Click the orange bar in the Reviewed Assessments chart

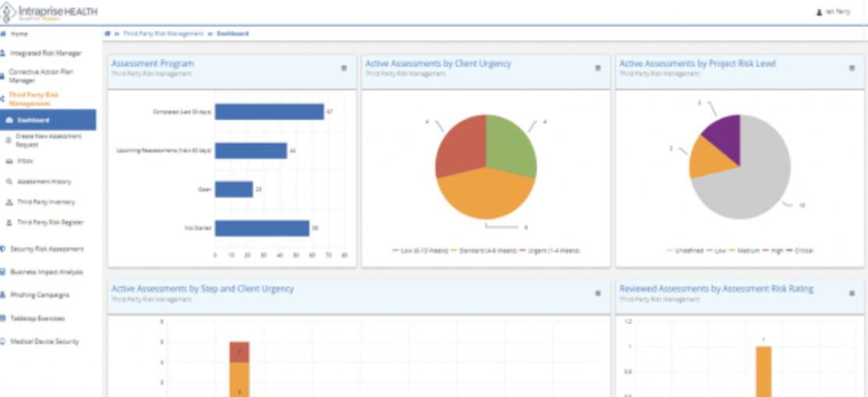(x=764, y=371)
